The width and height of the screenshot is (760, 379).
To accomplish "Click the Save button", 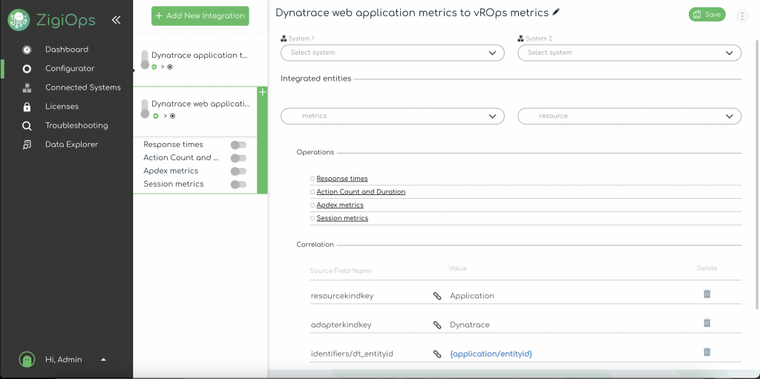I will (707, 15).
